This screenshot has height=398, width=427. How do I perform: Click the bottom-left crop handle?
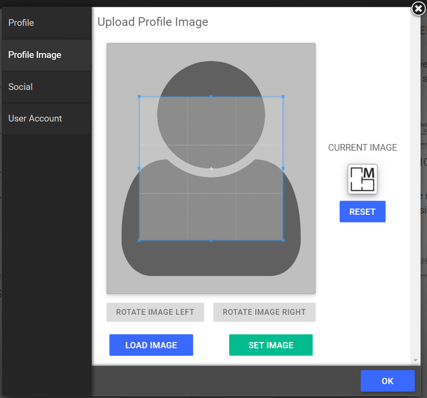click(x=139, y=240)
